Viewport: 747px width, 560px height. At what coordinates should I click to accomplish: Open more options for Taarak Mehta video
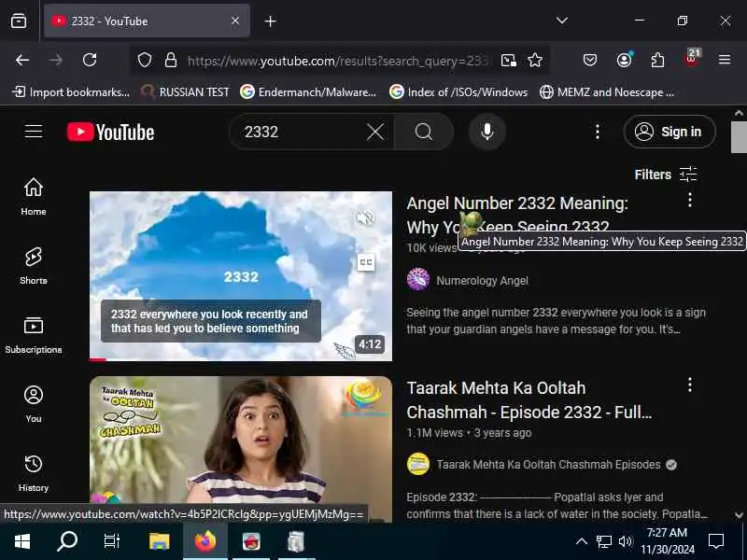coord(690,385)
